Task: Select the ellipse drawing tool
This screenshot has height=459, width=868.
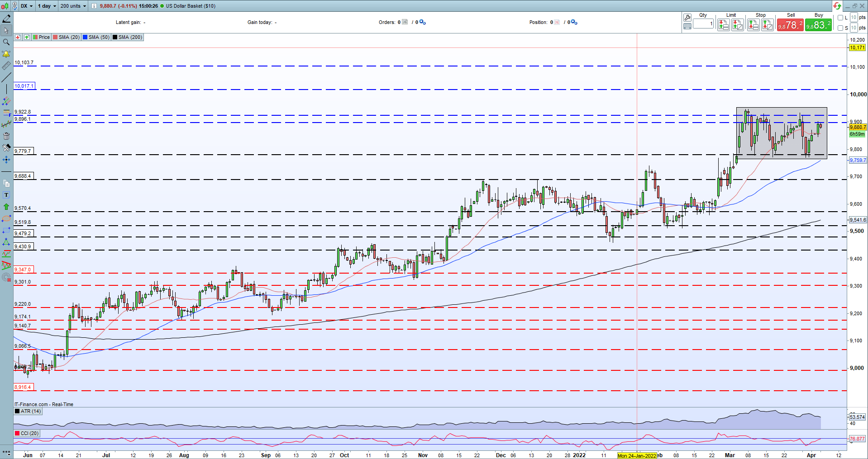Action: tap(6, 218)
